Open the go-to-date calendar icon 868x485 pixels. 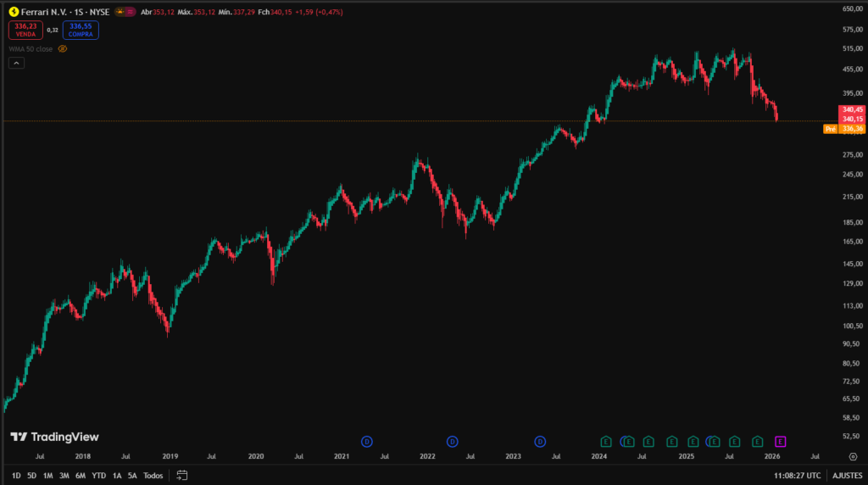[x=181, y=475]
